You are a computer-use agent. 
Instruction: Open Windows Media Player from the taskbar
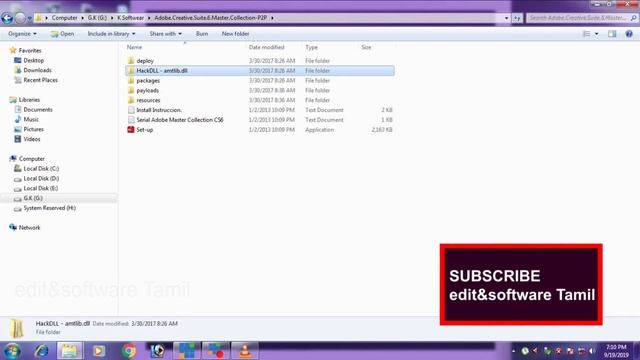99,351
